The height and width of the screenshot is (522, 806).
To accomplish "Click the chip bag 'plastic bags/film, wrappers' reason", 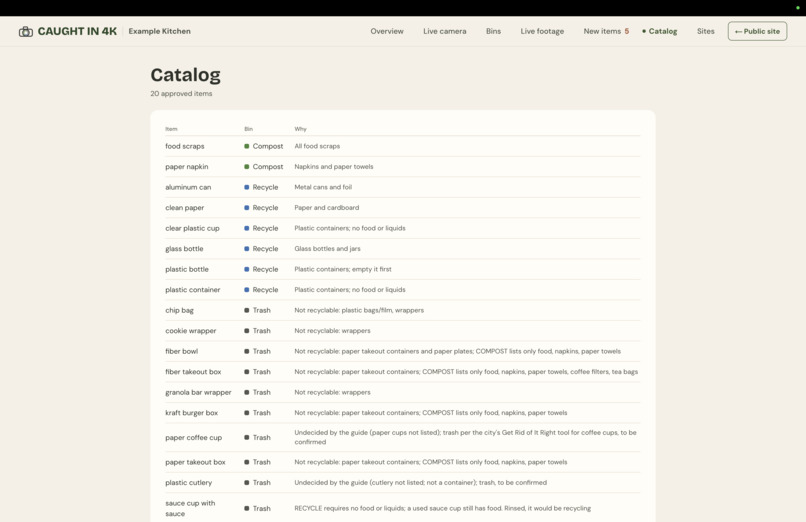I will point(359,311).
